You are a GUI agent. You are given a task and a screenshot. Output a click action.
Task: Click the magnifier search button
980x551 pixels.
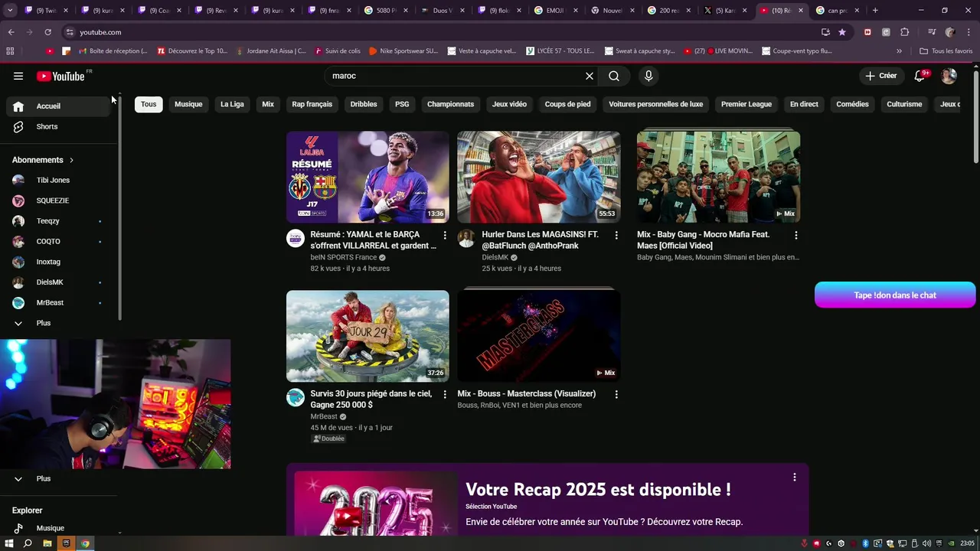614,76
